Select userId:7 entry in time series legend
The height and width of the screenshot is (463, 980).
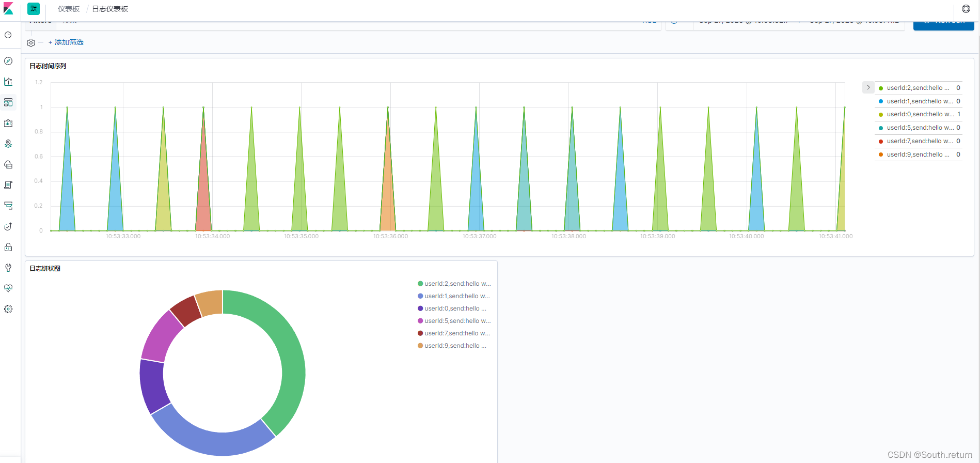[919, 141]
